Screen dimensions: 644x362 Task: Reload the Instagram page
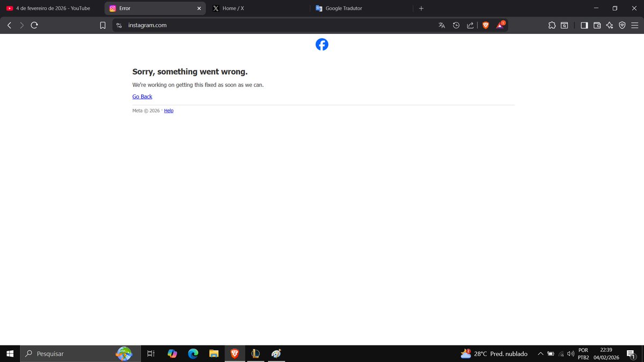34,25
